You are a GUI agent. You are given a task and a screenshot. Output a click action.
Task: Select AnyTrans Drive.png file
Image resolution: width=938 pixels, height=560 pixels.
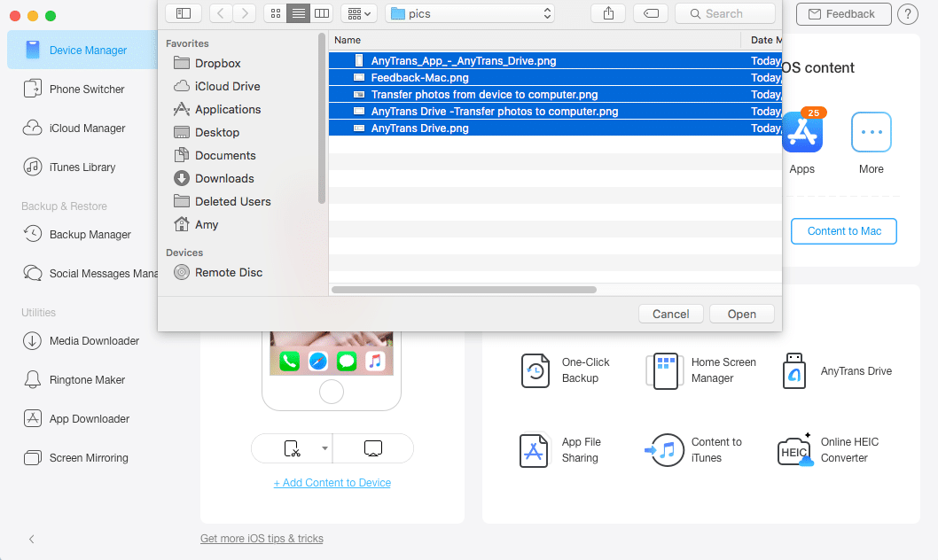(555, 128)
